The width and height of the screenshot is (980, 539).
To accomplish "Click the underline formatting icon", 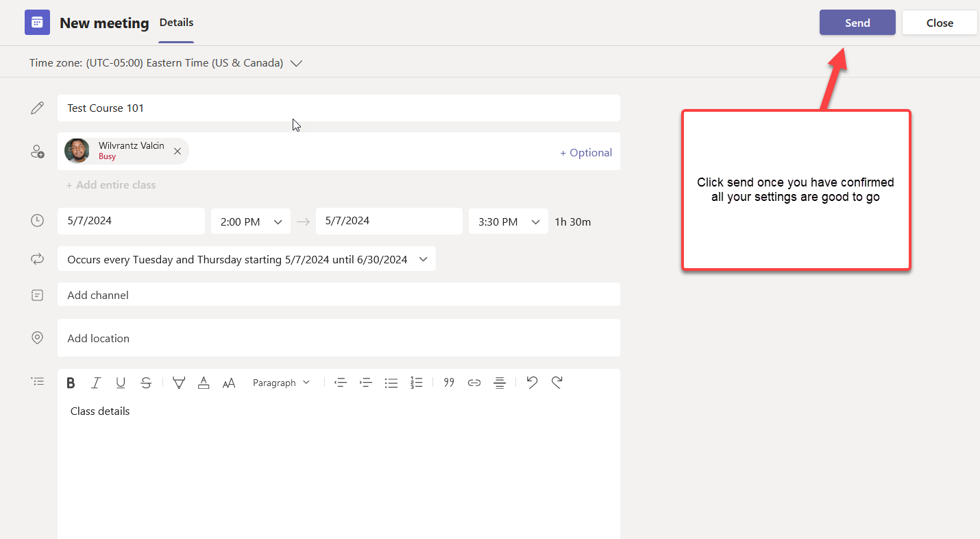I will coord(121,383).
